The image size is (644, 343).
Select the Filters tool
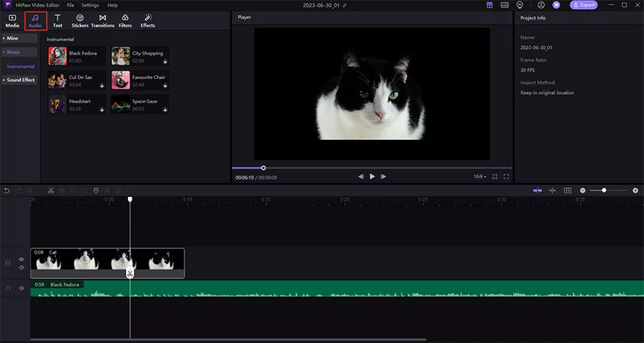pyautogui.click(x=125, y=20)
